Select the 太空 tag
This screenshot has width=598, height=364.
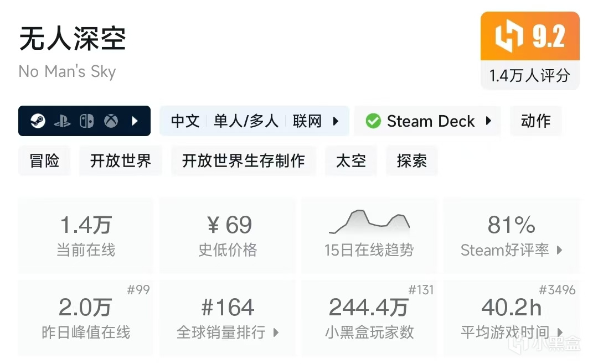point(351,161)
